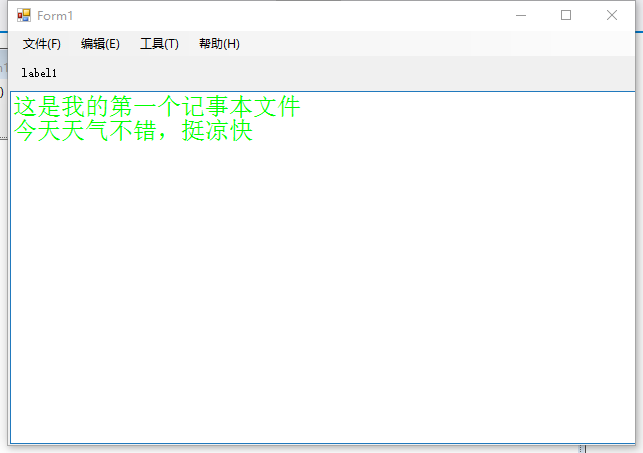Open the 帮助(H) menu
The width and height of the screenshot is (643, 453).
(x=219, y=44)
